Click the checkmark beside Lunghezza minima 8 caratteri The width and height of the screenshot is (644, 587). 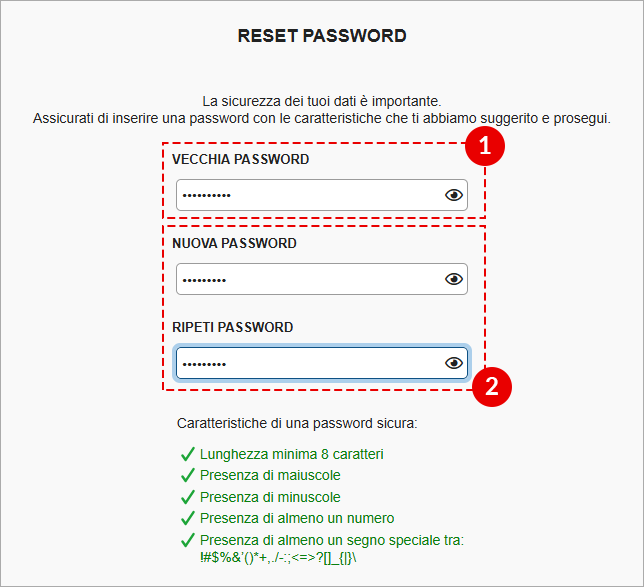[x=188, y=454]
